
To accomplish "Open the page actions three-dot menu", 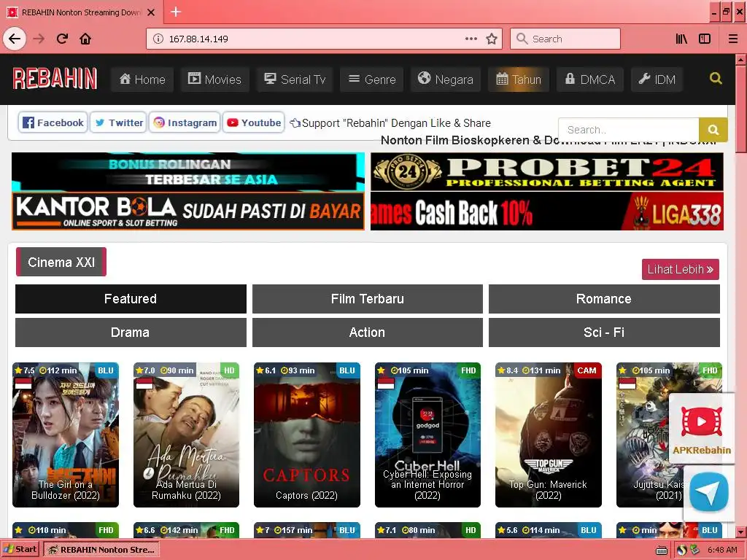I will coord(471,39).
